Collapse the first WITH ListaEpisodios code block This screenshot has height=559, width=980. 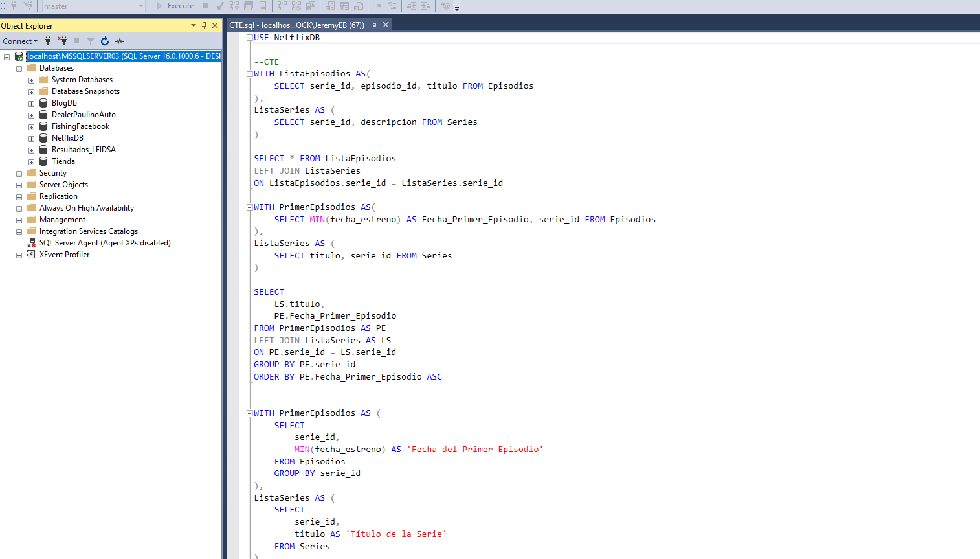click(249, 74)
